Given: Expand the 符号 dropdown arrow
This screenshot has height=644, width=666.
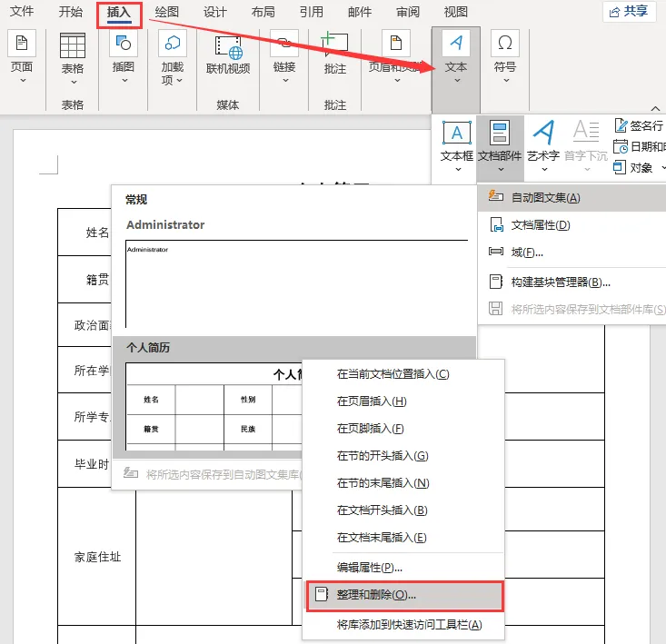Looking at the screenshot, I should (506, 80).
